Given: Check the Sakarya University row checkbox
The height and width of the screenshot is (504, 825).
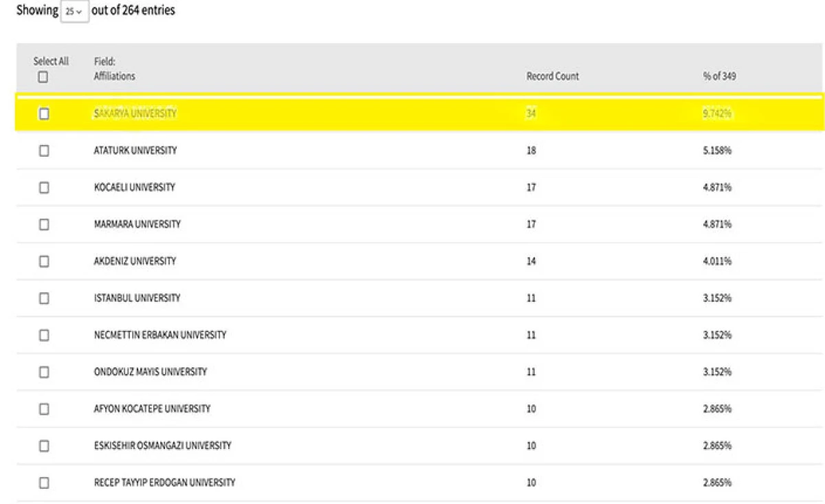Looking at the screenshot, I should pos(44,113).
